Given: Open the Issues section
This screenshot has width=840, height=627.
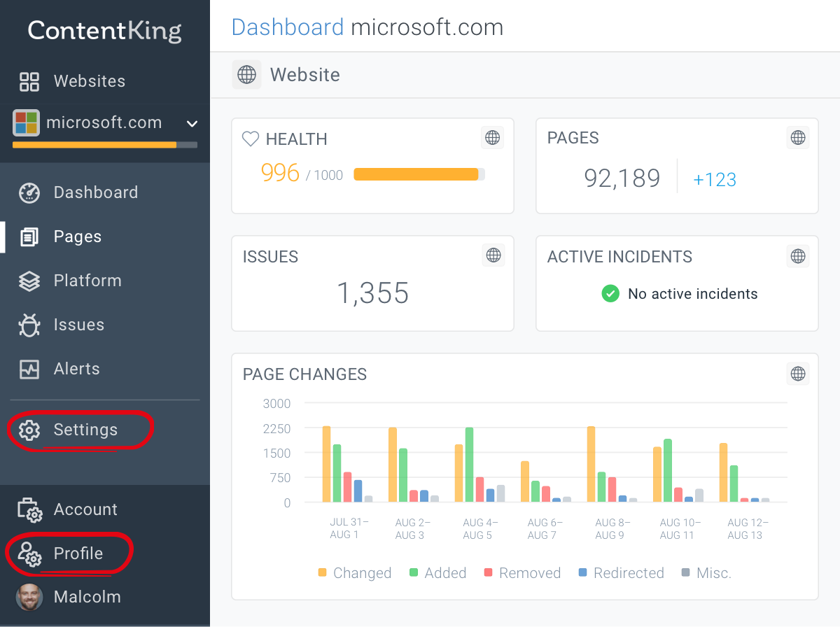Looking at the screenshot, I should (79, 325).
